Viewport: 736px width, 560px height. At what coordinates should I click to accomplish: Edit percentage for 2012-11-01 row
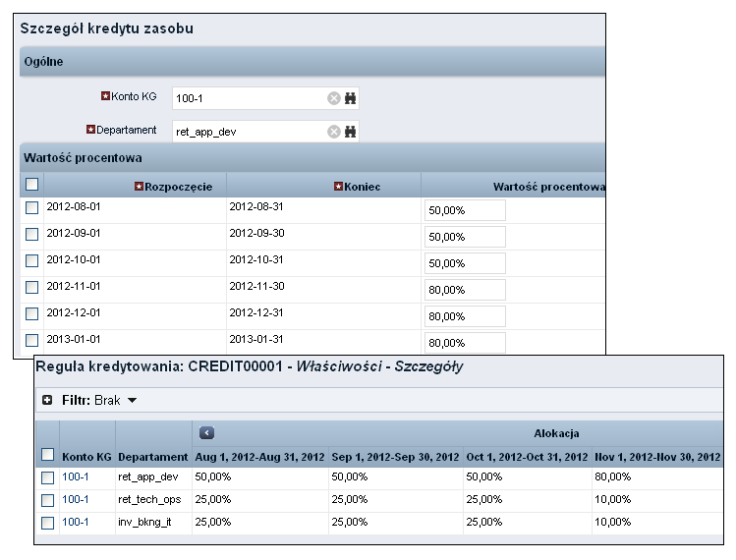tap(465, 290)
